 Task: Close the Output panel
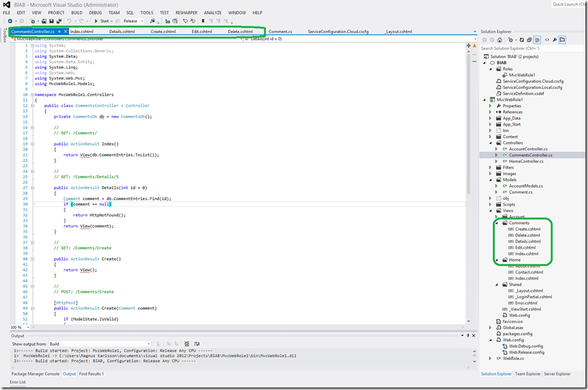pyautogui.click(x=474, y=335)
